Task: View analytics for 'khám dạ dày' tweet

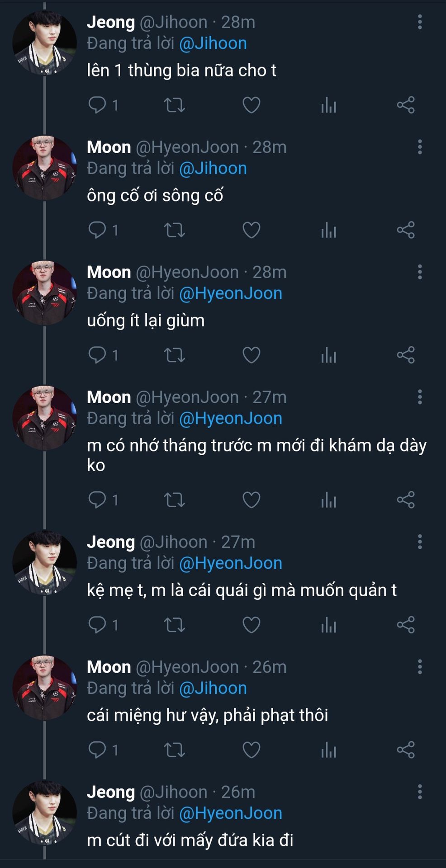Action: click(x=328, y=500)
